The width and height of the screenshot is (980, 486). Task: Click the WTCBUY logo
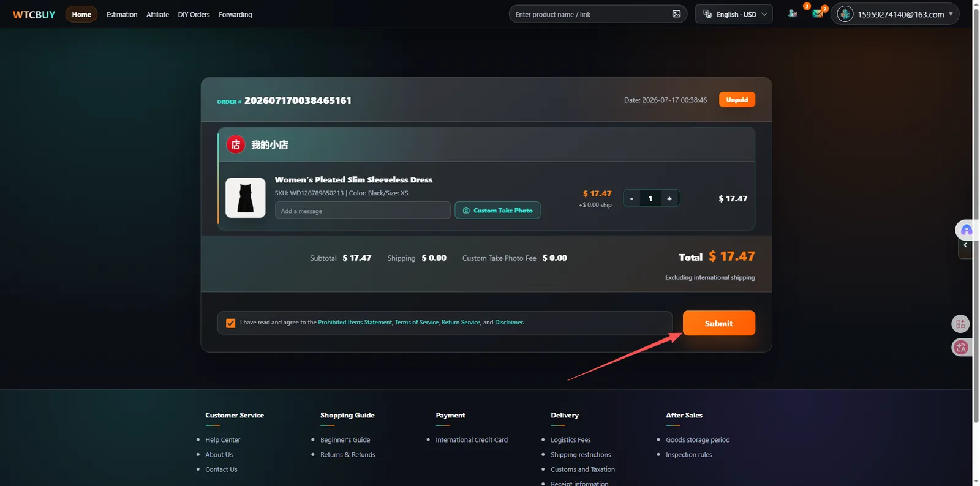(34, 14)
